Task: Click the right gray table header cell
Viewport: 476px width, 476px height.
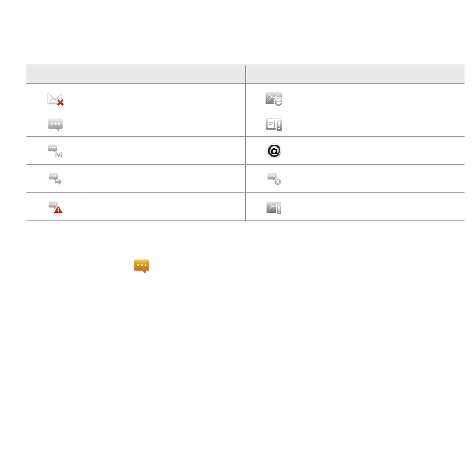Action: click(355, 74)
